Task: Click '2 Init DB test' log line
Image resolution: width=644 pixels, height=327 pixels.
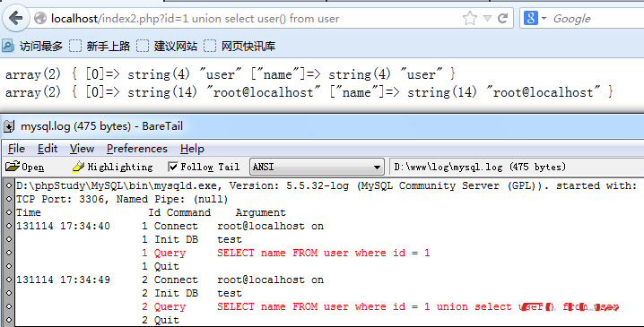Action: coord(192,293)
